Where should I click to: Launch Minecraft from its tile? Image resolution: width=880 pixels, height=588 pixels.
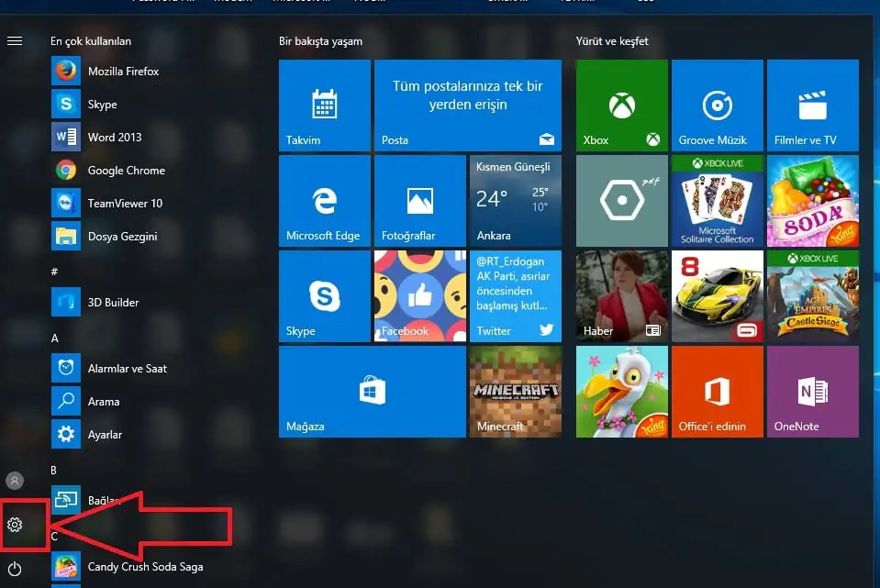(515, 392)
